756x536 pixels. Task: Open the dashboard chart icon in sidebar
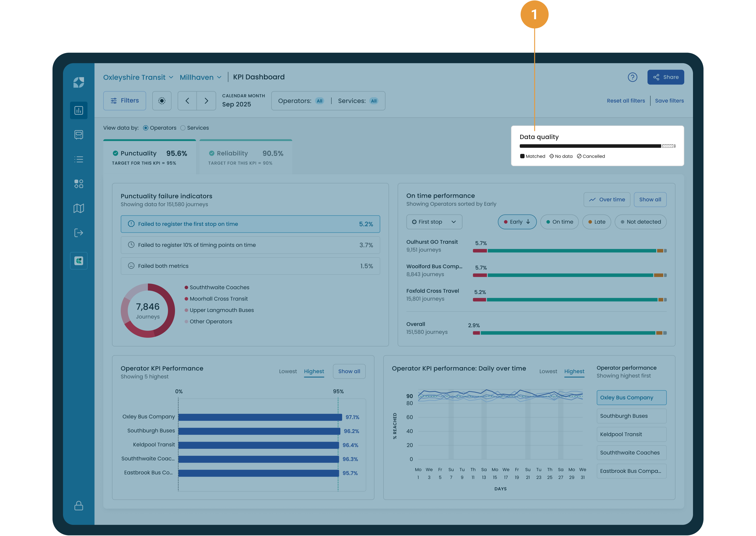[79, 110]
